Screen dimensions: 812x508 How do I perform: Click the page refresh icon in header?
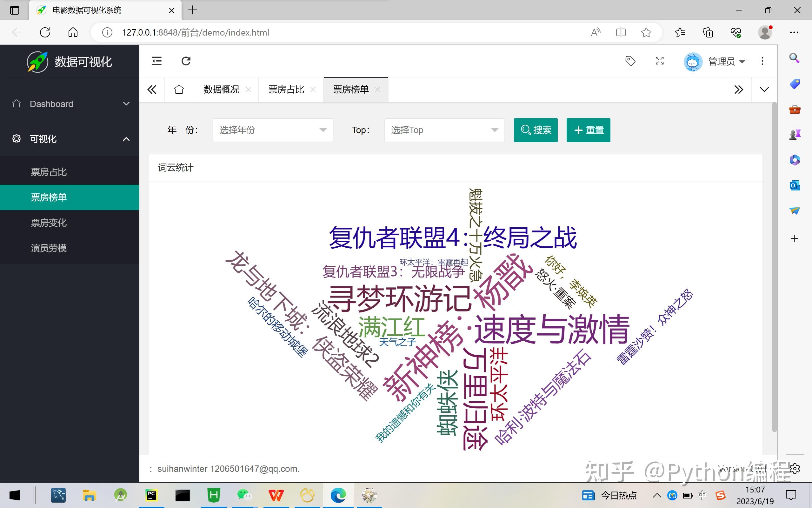click(186, 61)
